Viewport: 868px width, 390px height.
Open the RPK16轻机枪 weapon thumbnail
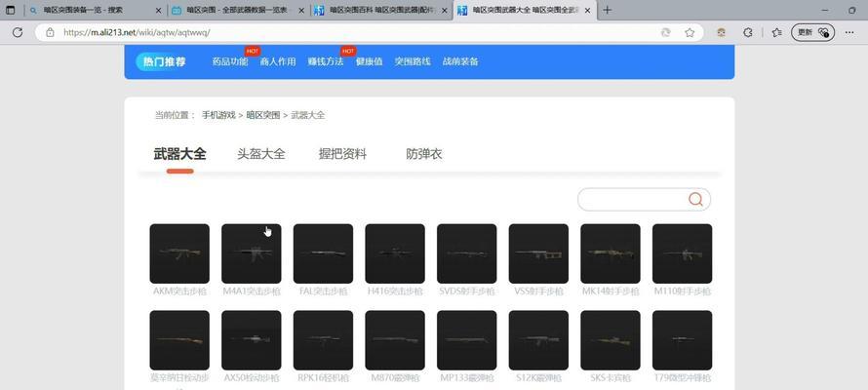(x=323, y=340)
